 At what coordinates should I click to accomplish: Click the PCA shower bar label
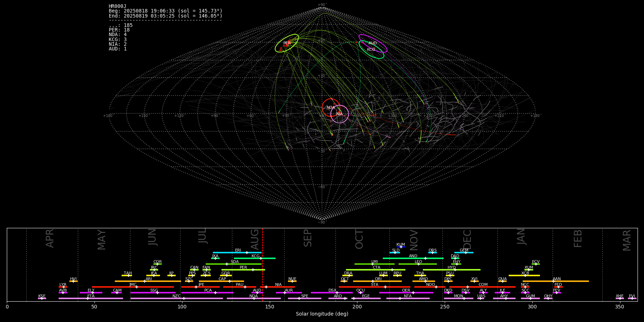(x=208, y=291)
